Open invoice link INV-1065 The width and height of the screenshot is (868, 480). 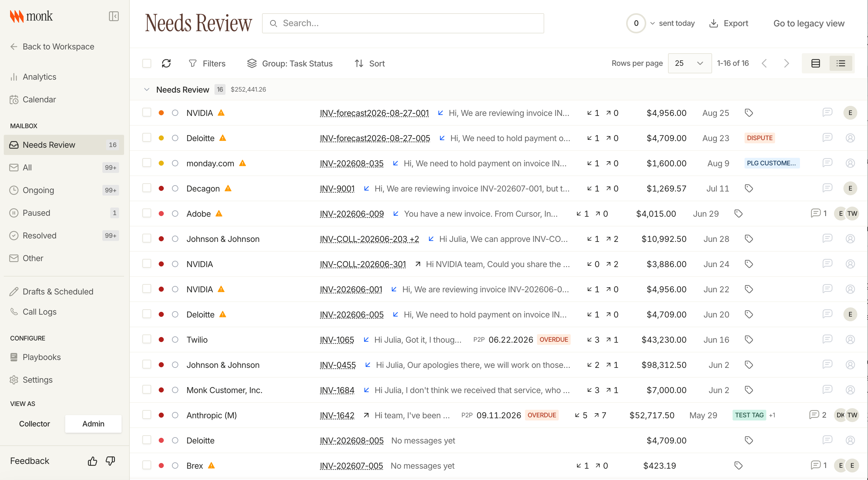click(x=337, y=340)
